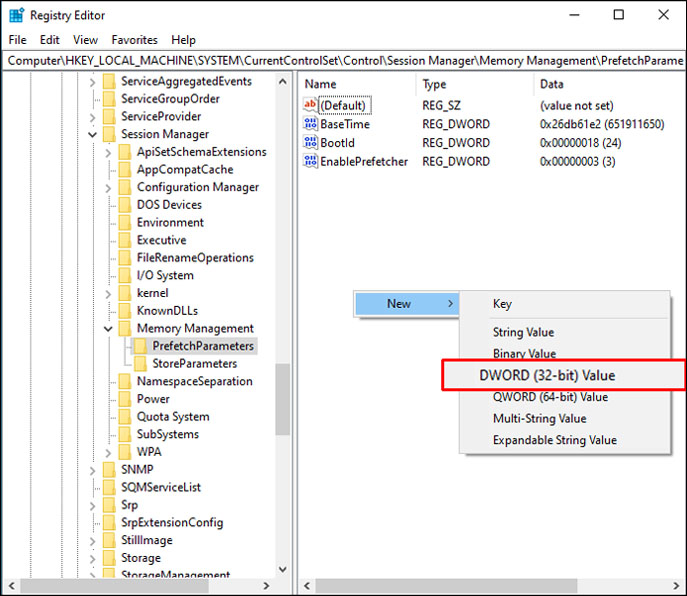Viewport: 687px width, 596px height.
Task: Collapse the Memory Management key
Action: [x=108, y=328]
